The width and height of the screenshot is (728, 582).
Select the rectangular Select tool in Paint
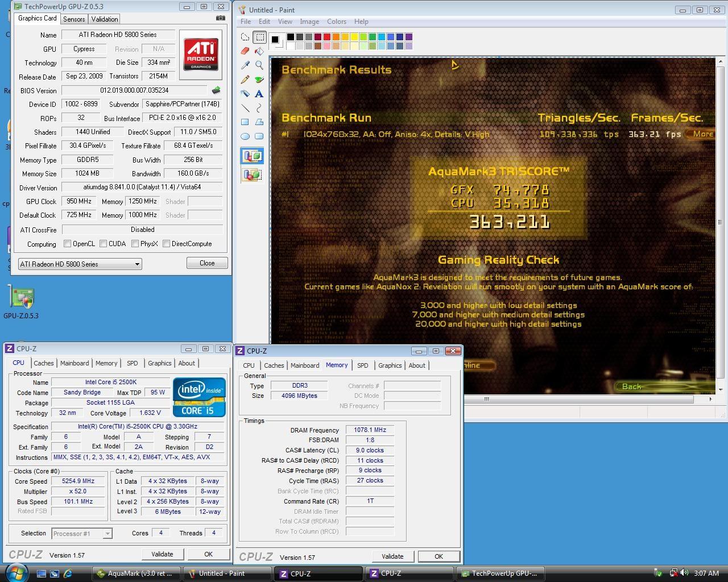[259, 37]
